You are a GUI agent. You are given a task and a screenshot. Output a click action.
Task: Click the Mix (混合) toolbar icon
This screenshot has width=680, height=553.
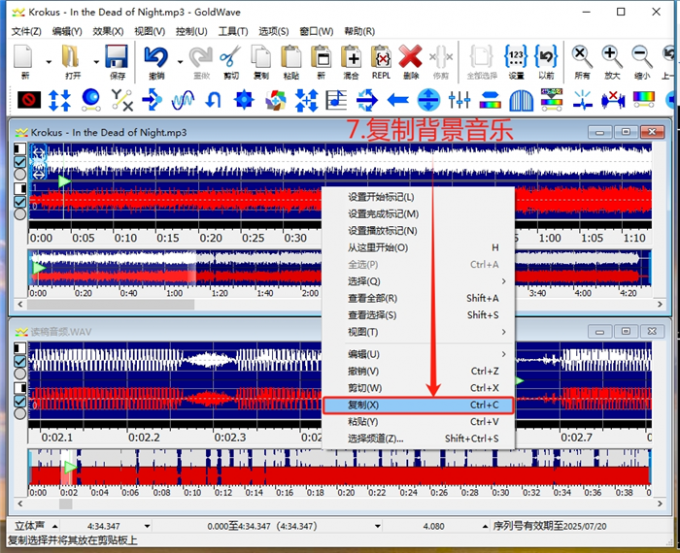351,57
